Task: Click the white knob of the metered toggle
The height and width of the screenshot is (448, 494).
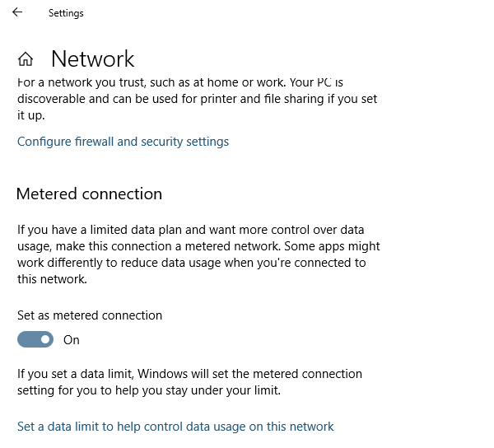Action: click(x=45, y=339)
